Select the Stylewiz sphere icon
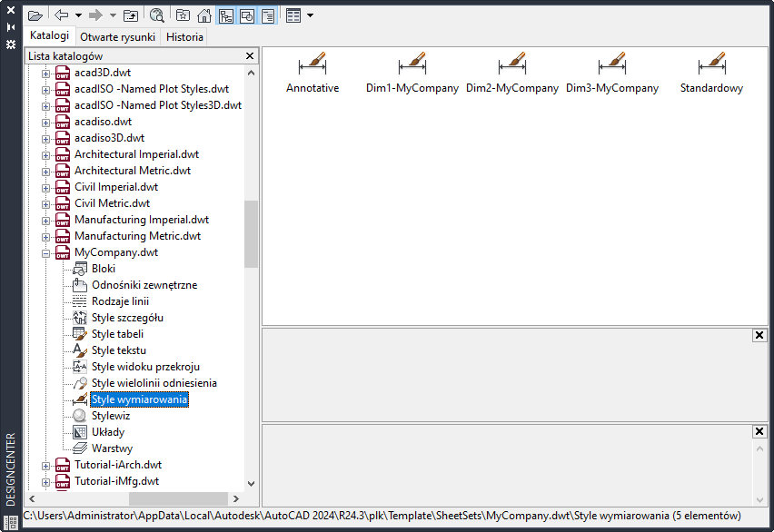This screenshot has width=774, height=532. coord(79,416)
